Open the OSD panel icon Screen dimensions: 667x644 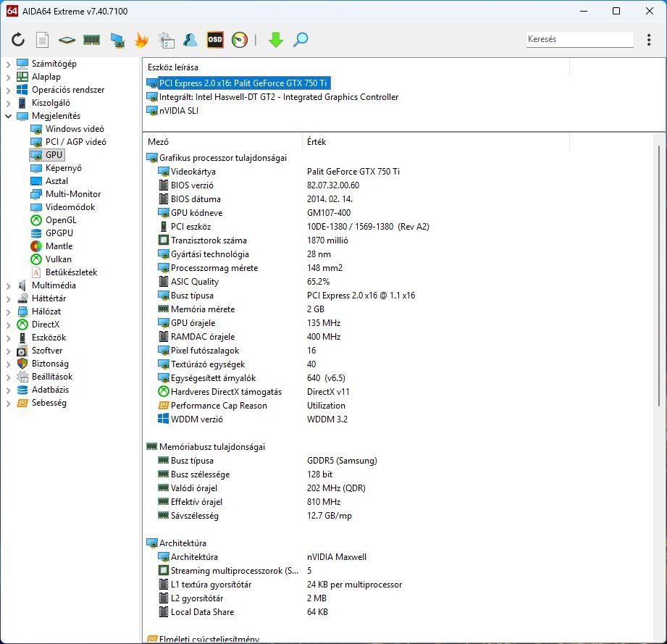215,40
